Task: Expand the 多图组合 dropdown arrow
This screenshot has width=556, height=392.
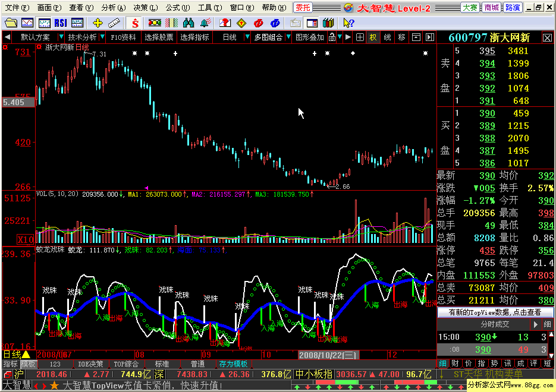Action: pos(288,37)
